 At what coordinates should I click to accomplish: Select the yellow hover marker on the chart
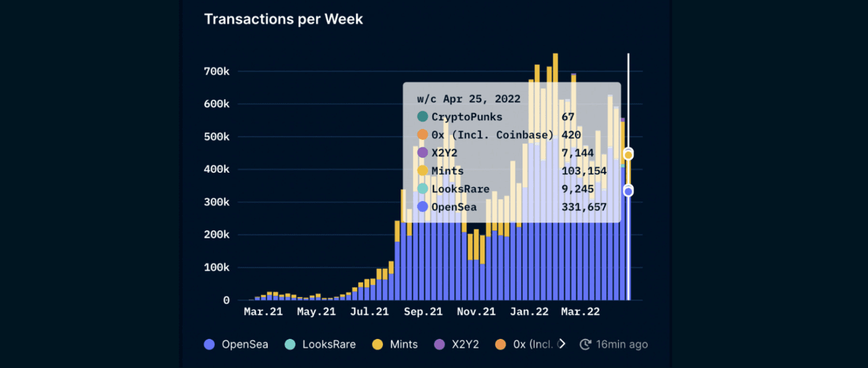pos(628,155)
